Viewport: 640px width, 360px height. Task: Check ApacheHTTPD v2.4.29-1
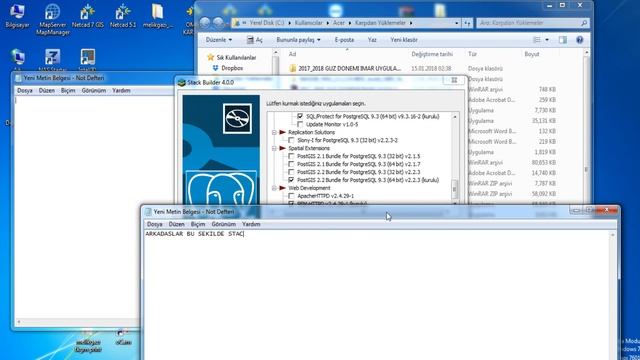pos(291,196)
